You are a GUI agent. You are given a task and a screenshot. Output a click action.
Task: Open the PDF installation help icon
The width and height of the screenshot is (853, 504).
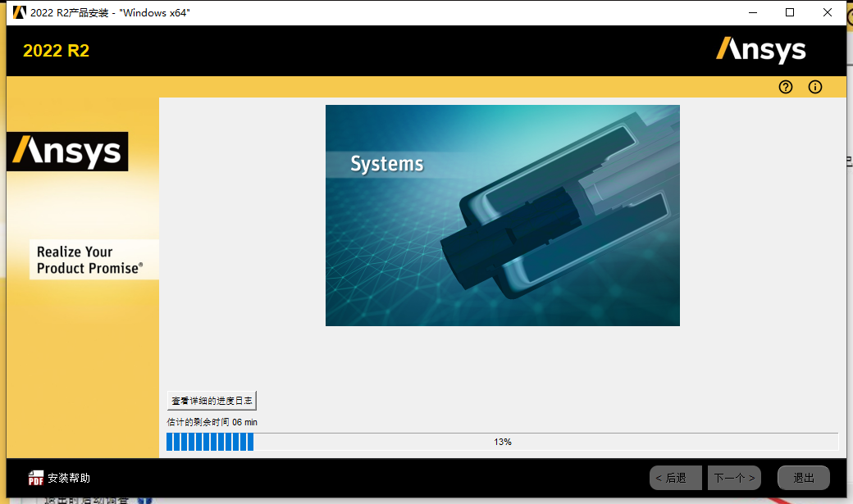click(x=35, y=477)
